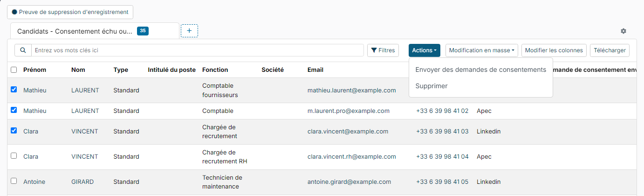
Task: Open the Actions dropdown button
Action: tap(425, 50)
